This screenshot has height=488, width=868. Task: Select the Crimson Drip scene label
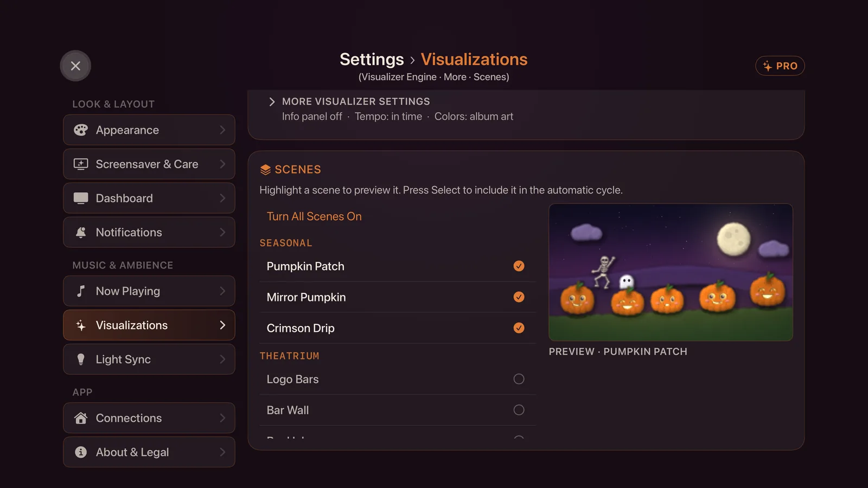click(301, 328)
